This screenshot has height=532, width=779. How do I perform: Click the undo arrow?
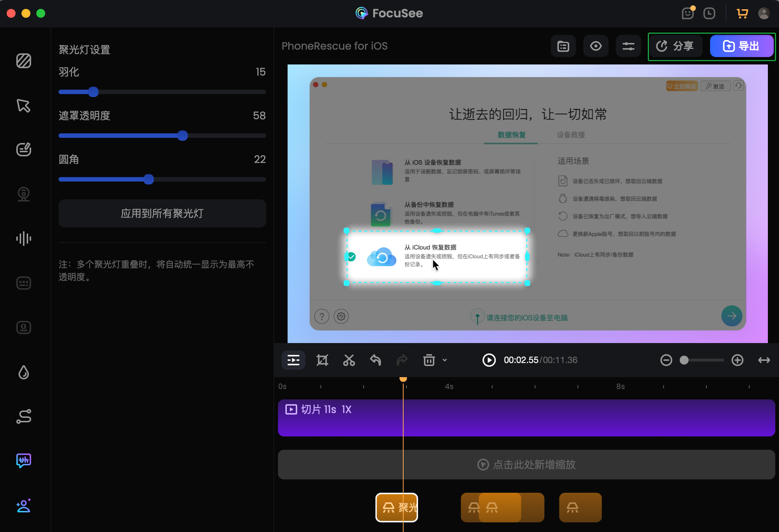(x=375, y=360)
